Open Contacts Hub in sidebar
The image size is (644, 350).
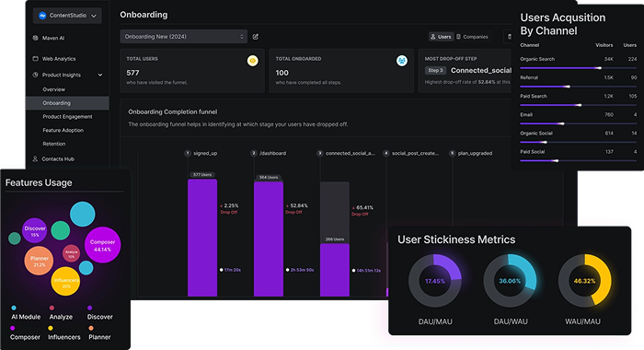pyautogui.click(x=58, y=158)
